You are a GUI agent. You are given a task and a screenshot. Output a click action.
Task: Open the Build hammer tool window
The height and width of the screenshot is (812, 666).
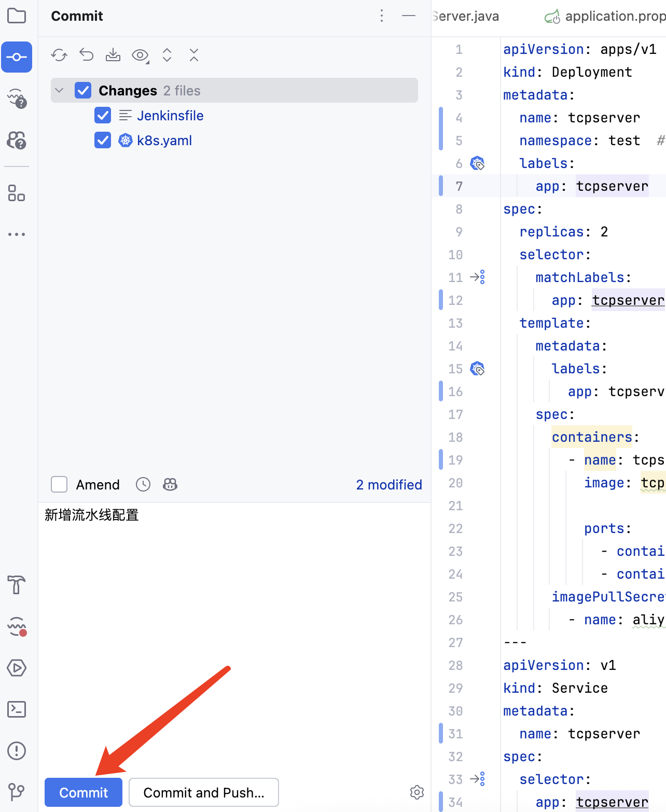pos(17,585)
